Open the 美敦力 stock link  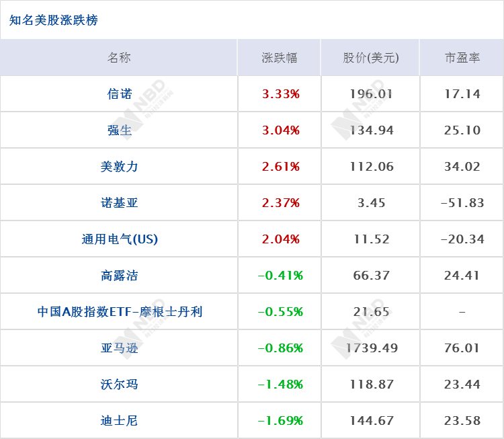tap(119, 167)
